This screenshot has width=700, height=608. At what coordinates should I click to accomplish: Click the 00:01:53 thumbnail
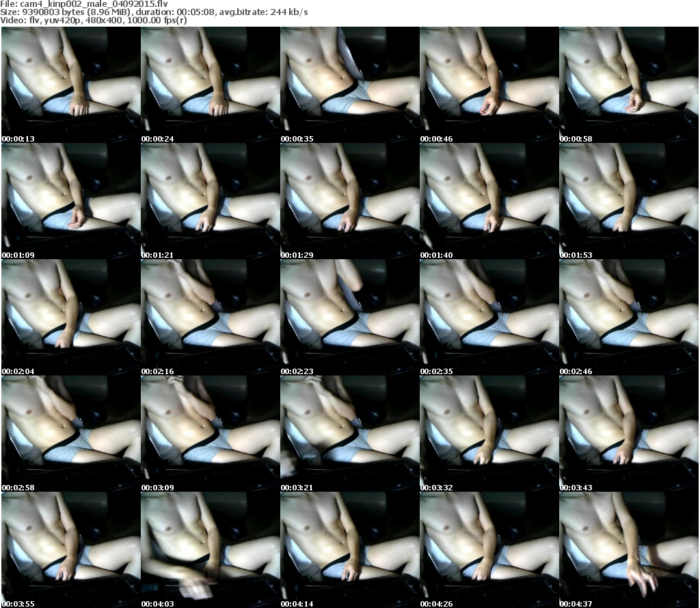(629, 201)
